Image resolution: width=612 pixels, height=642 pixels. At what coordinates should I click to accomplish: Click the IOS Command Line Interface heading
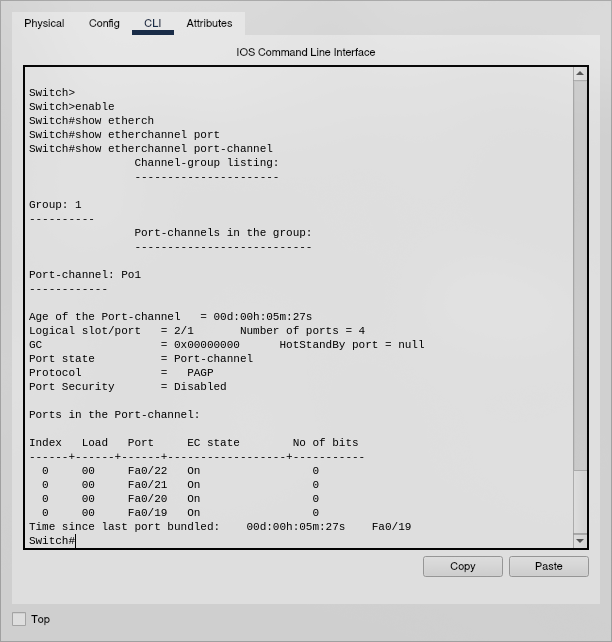point(305,52)
